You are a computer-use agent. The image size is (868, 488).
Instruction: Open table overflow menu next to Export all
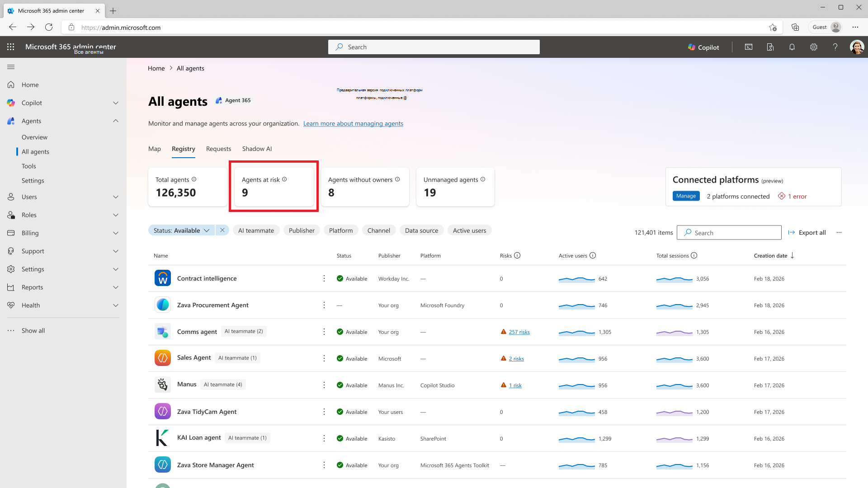coord(839,232)
